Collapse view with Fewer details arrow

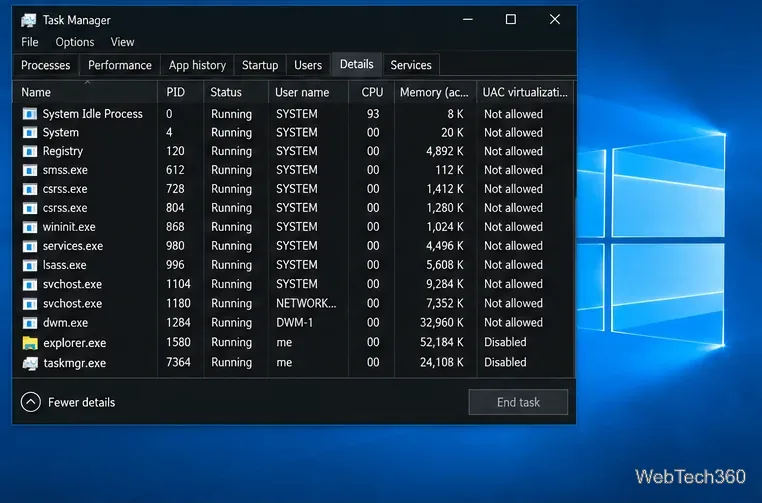click(31, 402)
